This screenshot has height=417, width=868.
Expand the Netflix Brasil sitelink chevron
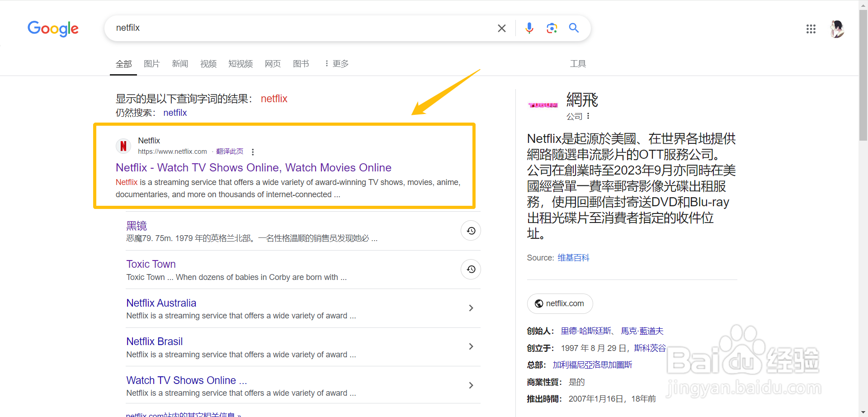coord(471,346)
